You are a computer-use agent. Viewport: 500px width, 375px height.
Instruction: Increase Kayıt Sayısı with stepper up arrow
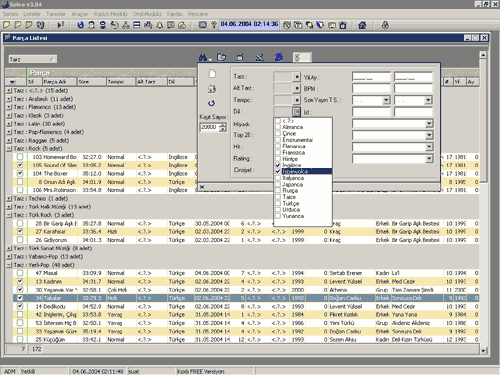tap(223, 125)
